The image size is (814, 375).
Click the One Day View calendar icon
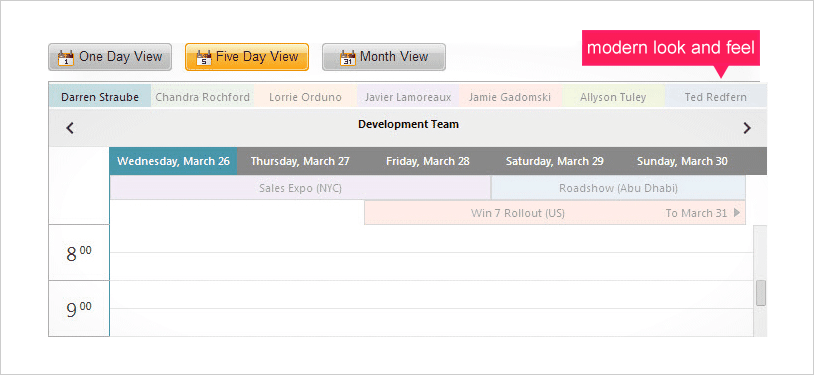[66, 57]
